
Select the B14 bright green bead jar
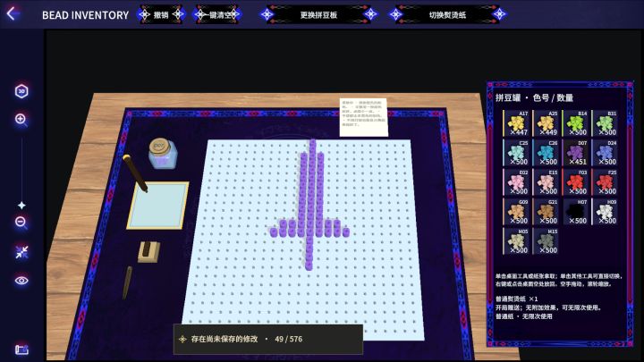(x=575, y=123)
